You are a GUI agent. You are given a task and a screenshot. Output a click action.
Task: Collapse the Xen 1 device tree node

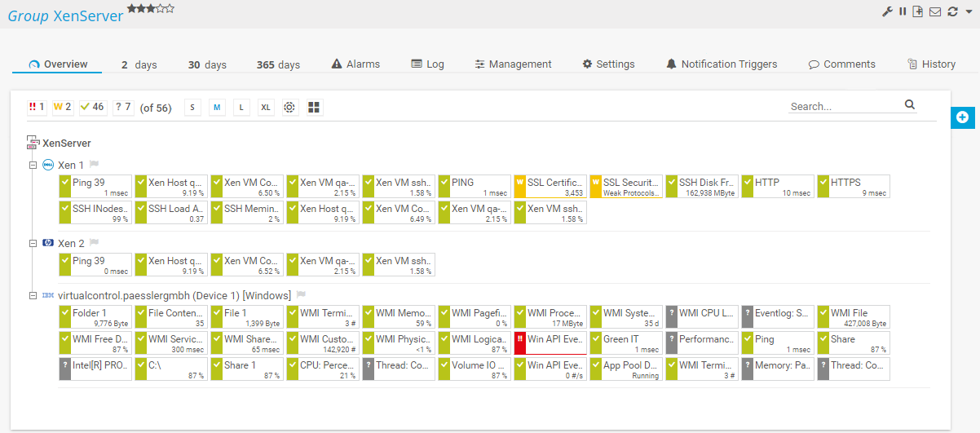pos(33,166)
